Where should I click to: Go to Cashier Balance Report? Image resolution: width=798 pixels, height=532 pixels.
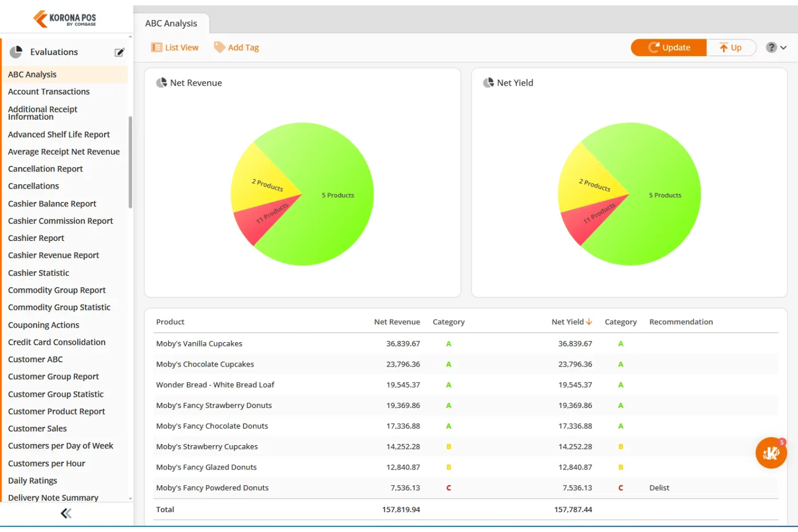(52, 204)
